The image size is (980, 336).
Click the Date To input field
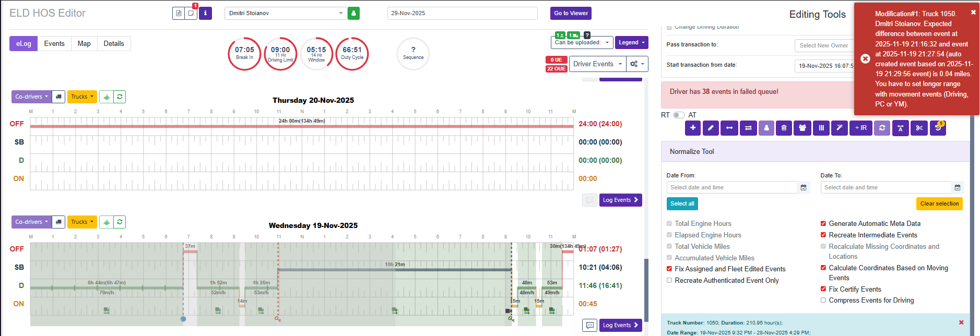click(x=886, y=187)
